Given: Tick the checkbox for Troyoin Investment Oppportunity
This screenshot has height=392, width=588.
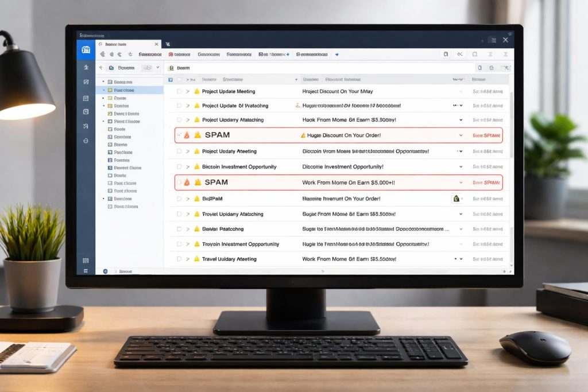Looking at the screenshot, I should point(179,244).
